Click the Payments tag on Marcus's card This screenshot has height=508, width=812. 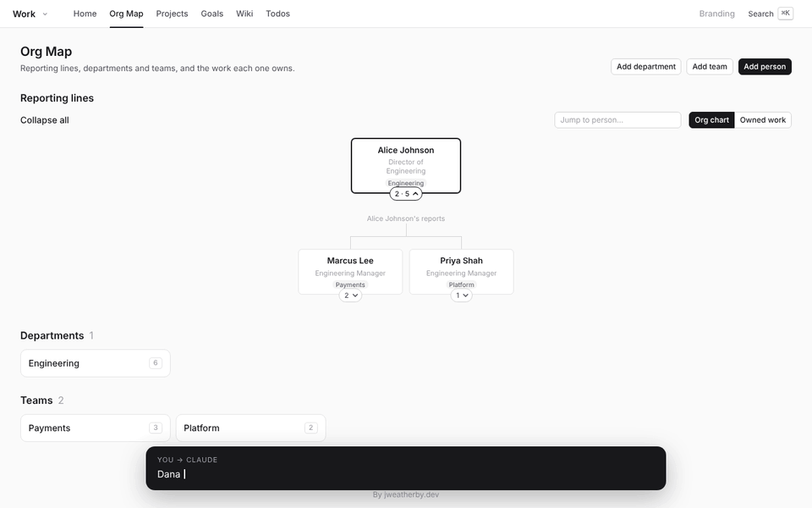[350, 284]
